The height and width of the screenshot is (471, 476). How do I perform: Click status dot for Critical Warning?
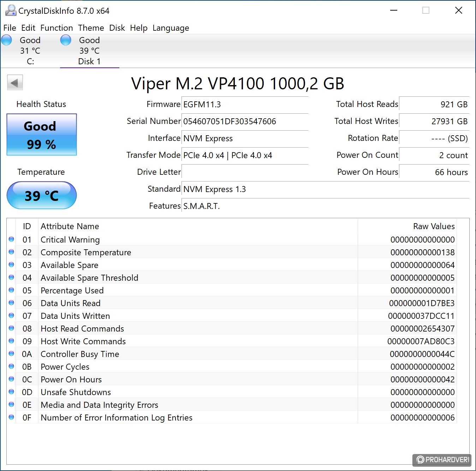pyautogui.click(x=11, y=239)
